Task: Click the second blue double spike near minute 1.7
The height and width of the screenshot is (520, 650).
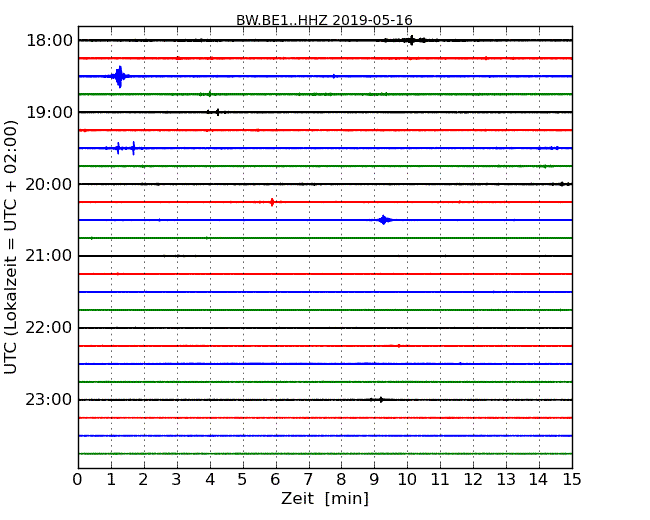Action: tap(133, 148)
